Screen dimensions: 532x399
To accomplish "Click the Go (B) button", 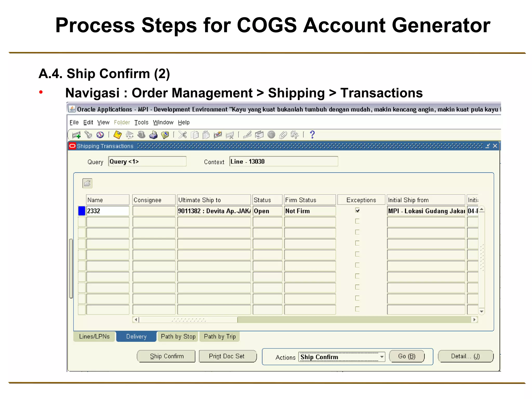I will click(x=407, y=356).
